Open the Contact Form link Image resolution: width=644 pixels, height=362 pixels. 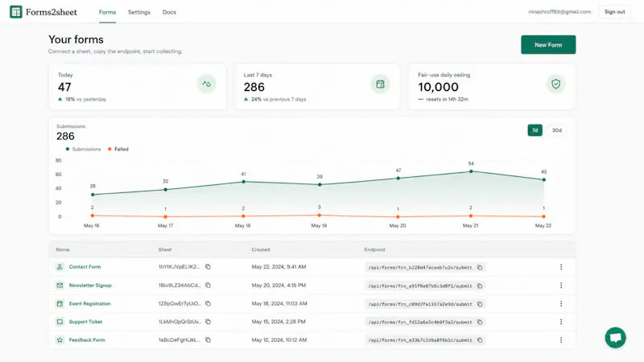[85, 267]
